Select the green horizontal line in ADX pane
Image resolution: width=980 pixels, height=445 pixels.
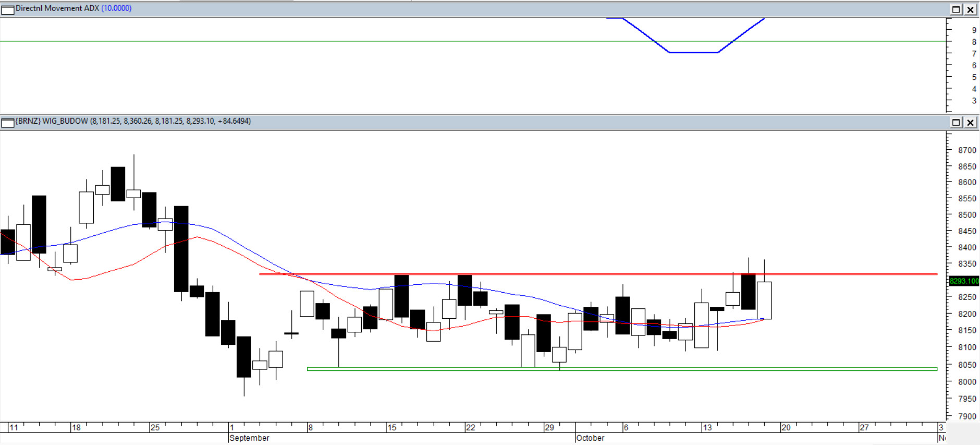click(313, 41)
